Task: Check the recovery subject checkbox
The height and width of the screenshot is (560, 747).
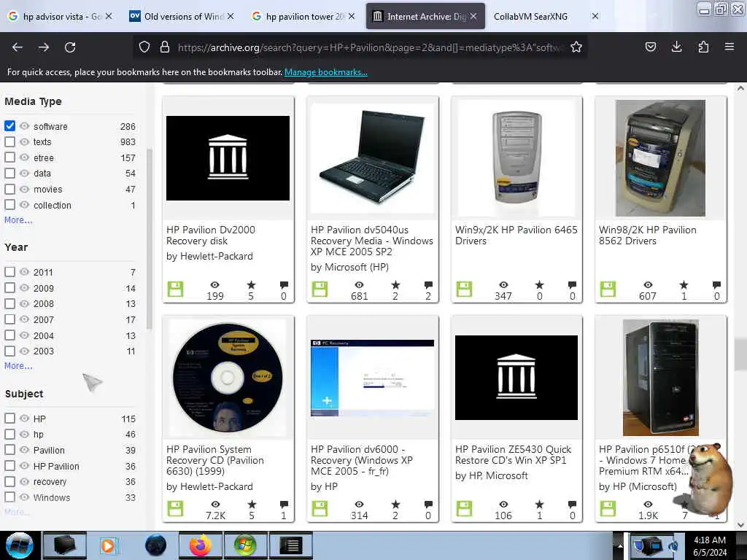Action: (x=9, y=481)
